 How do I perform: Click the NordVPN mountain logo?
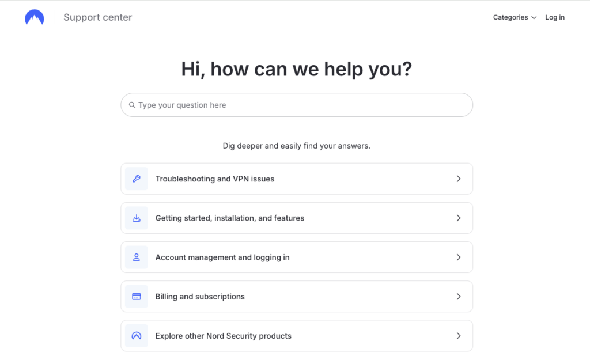coord(35,17)
